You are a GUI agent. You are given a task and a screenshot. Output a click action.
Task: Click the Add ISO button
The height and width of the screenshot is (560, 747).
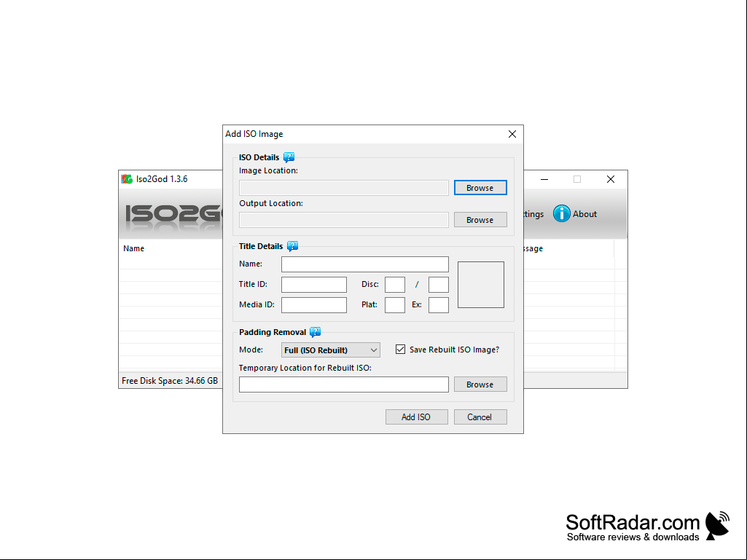coord(416,417)
